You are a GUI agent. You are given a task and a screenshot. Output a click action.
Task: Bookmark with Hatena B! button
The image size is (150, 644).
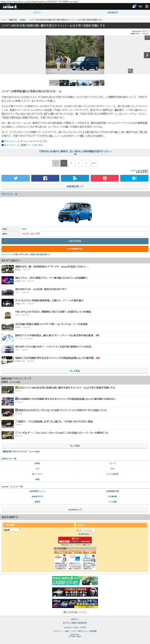(x=134, y=178)
